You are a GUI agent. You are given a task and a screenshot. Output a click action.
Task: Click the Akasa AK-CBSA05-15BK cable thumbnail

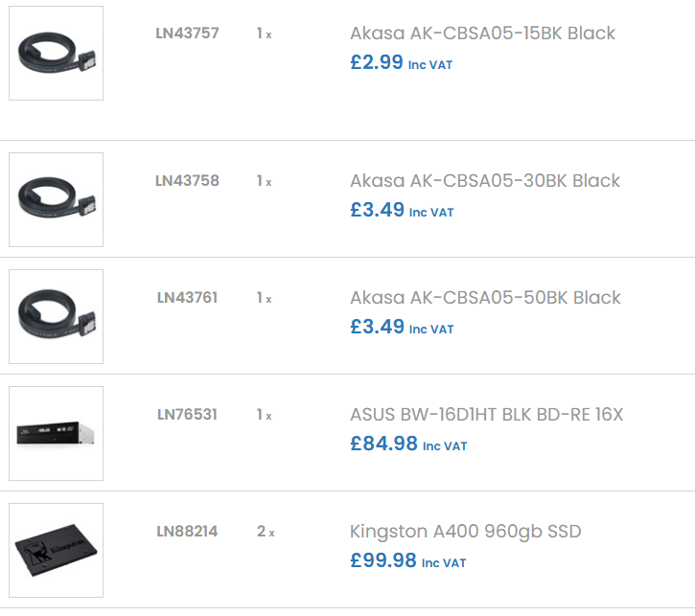(56, 53)
